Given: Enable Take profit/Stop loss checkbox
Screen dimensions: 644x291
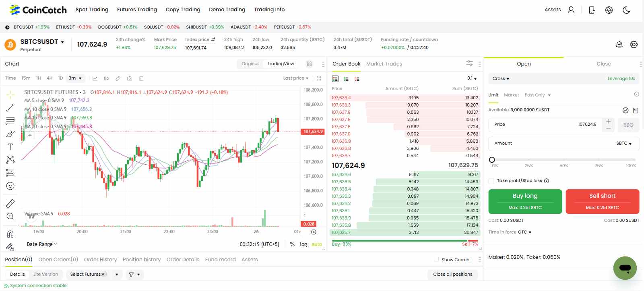Looking at the screenshot, I should [491, 181].
